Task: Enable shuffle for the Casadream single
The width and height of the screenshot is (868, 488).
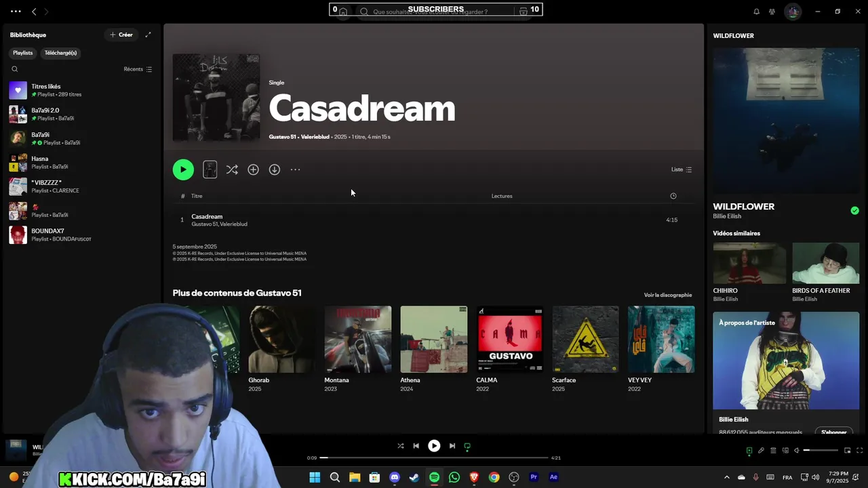Action: click(x=232, y=169)
